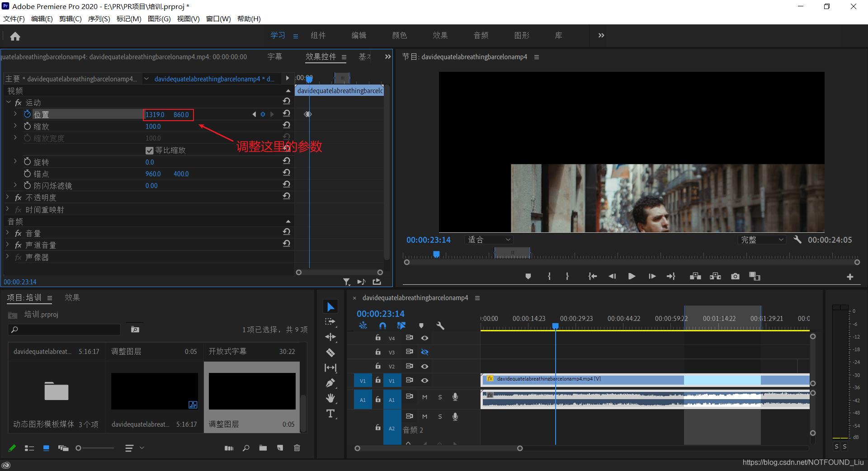Step forward one frame
The image size is (868, 471).
click(652, 276)
